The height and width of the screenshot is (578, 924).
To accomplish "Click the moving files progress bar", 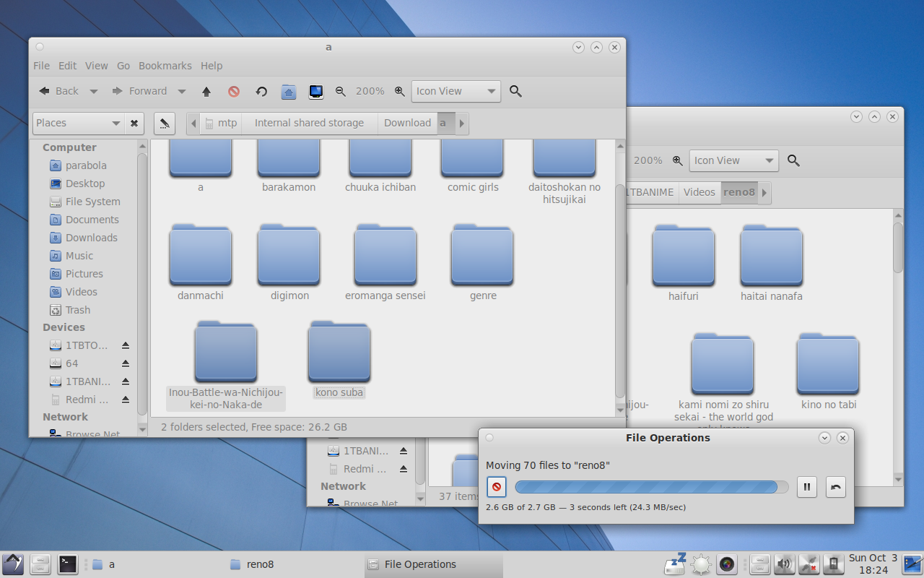I will (652, 487).
